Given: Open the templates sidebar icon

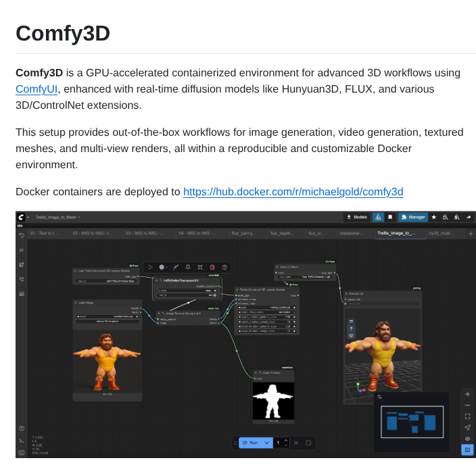Looking at the screenshot, I should [22, 294].
